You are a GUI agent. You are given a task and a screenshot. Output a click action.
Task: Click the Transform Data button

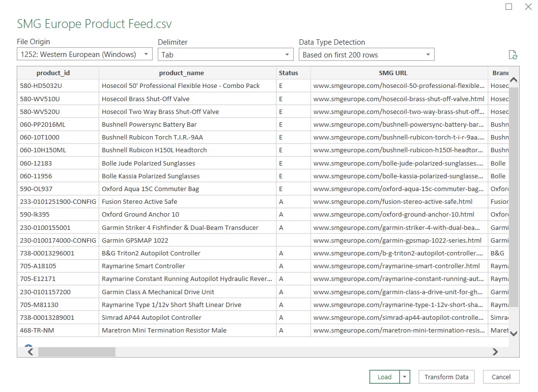447,377
